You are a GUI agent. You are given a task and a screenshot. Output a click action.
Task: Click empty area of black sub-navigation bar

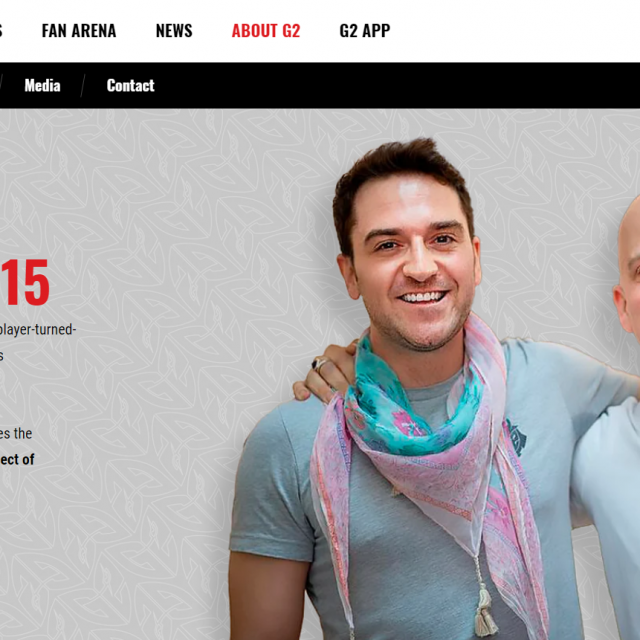tap(388, 85)
